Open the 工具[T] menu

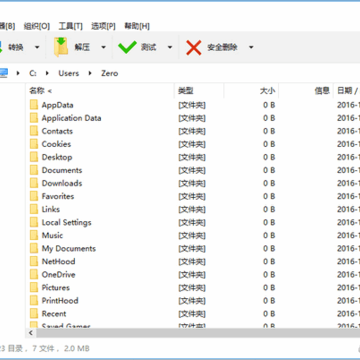[71, 26]
